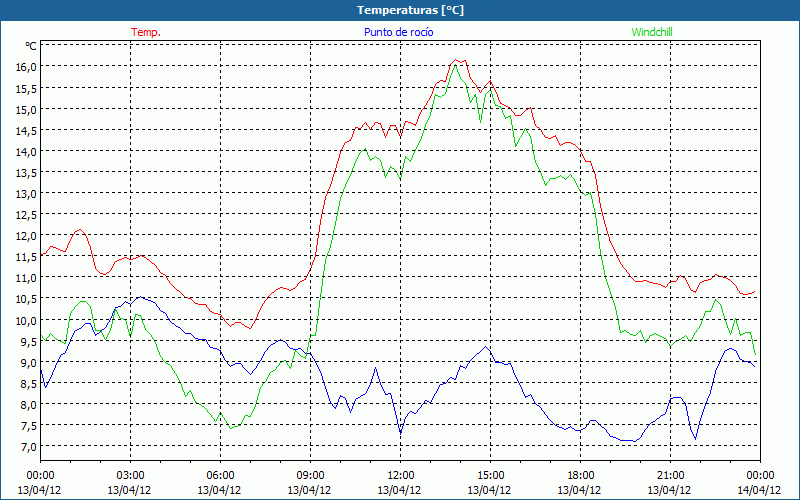
Task: Click the '09:00' time axis label
Action: point(310,476)
